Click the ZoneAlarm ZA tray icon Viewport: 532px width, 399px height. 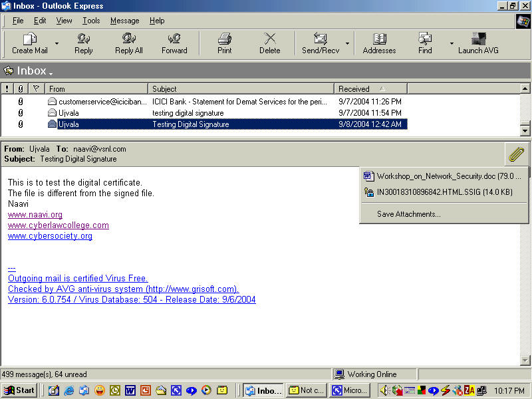(x=469, y=390)
